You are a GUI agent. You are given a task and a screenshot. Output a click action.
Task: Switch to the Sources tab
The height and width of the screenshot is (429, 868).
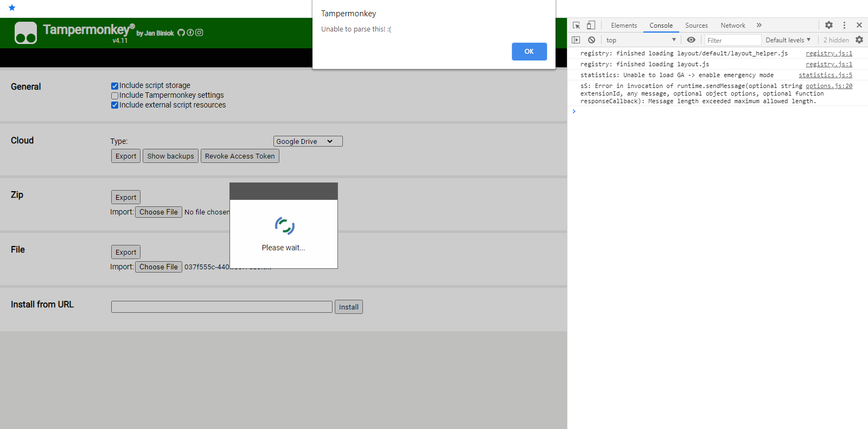point(697,26)
